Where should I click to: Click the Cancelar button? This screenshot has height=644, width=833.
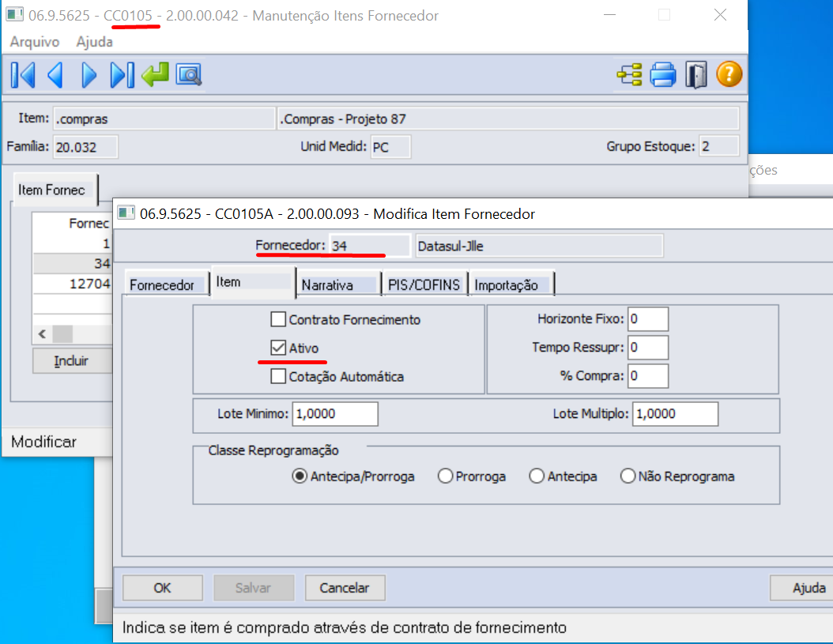click(345, 588)
